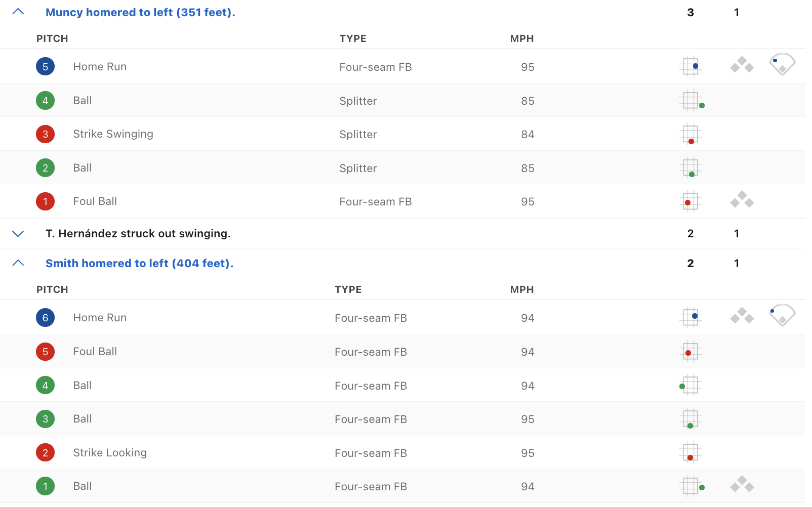Click the 84 mph Splitter pitch row
Image resolution: width=812 pixels, height=507 pixels.
pos(357,135)
